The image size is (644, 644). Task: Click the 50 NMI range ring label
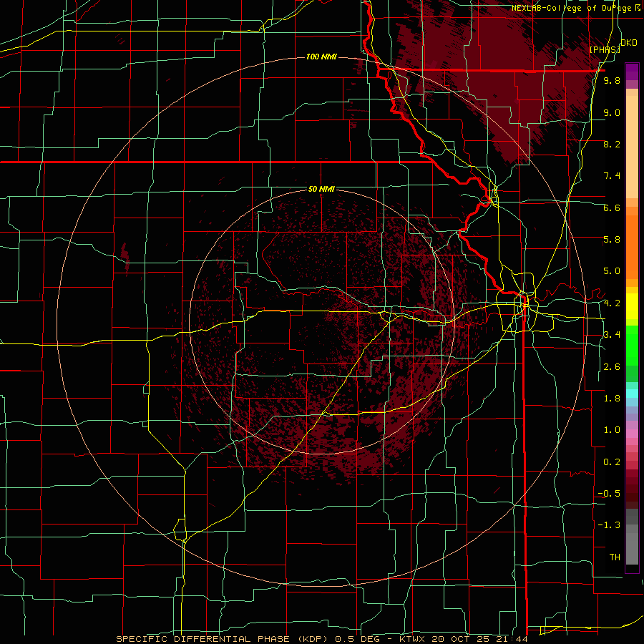(321, 189)
